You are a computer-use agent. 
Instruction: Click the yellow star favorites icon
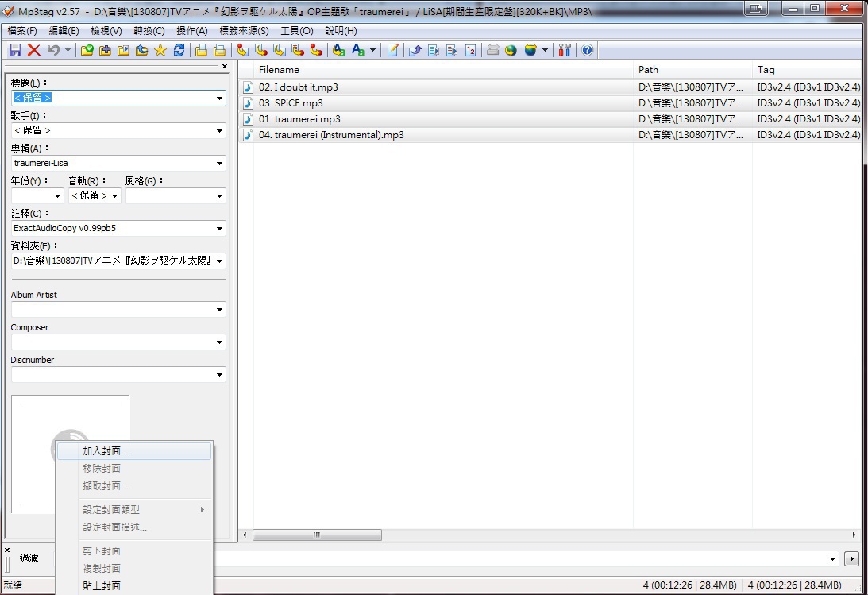pyautogui.click(x=160, y=50)
